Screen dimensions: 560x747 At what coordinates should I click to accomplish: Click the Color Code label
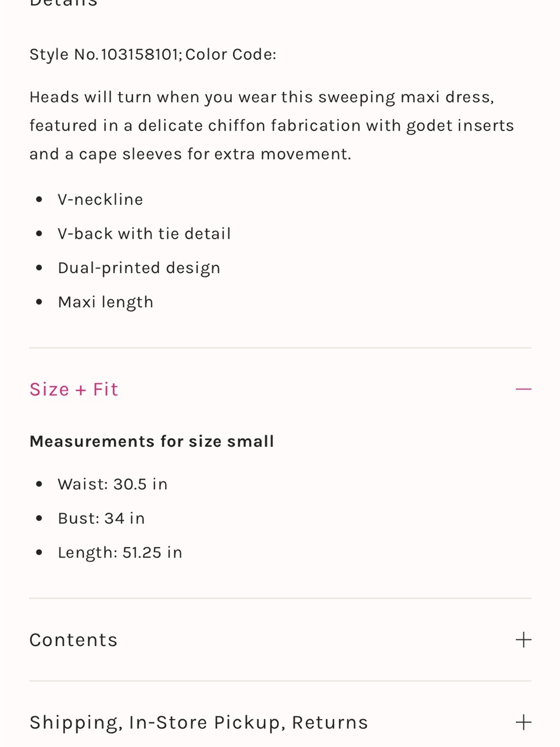click(231, 54)
